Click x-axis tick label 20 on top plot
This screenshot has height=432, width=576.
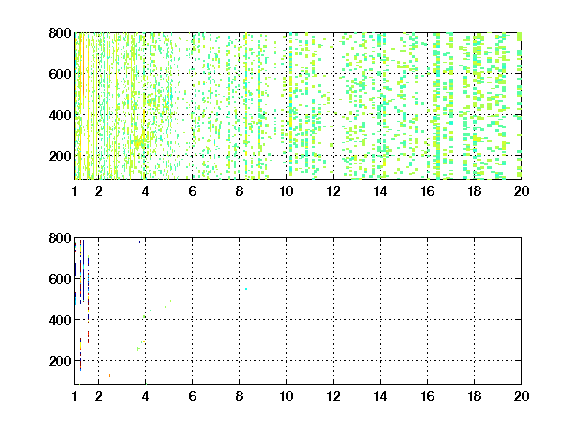pos(521,191)
